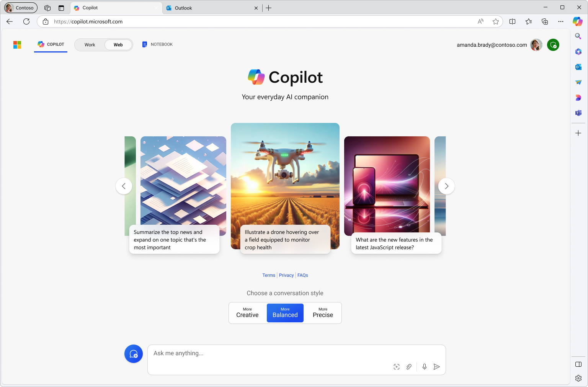Click the add screenshot icon
Image resolution: width=588 pixels, height=387 pixels.
pyautogui.click(x=397, y=367)
